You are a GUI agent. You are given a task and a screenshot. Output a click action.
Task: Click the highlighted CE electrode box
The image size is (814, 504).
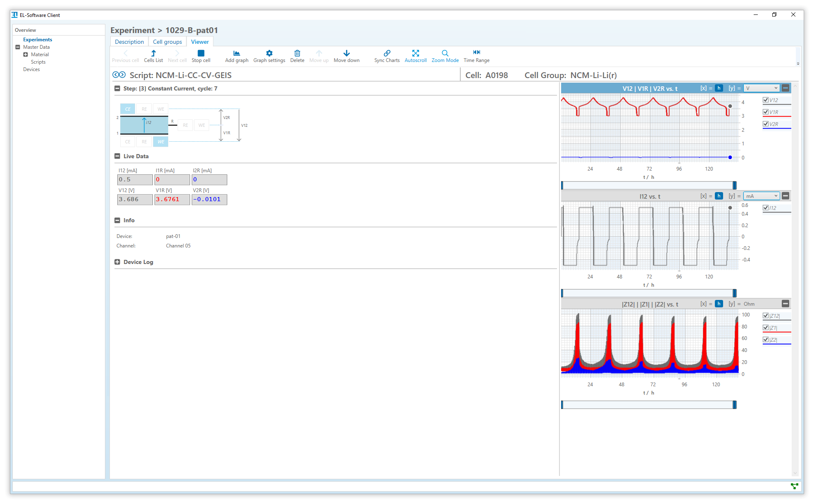[128, 109]
